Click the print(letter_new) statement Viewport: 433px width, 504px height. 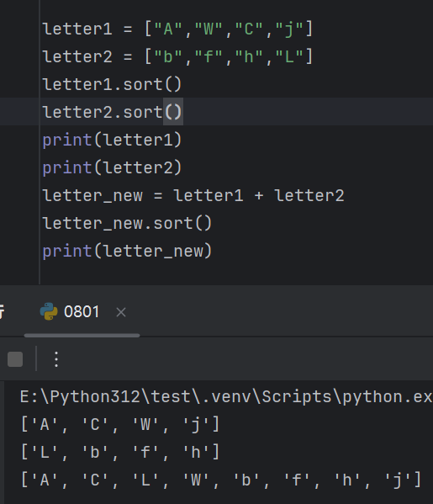point(127,251)
